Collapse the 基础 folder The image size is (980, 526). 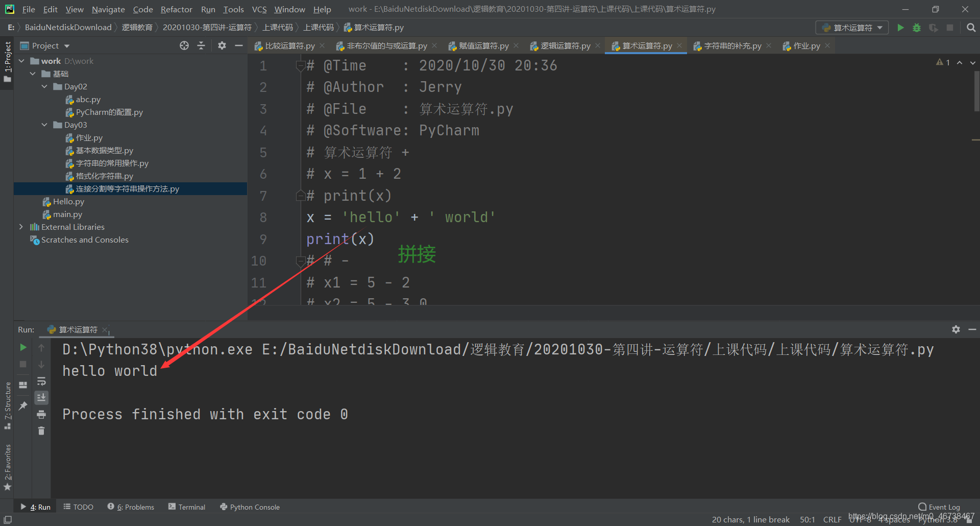(33, 74)
